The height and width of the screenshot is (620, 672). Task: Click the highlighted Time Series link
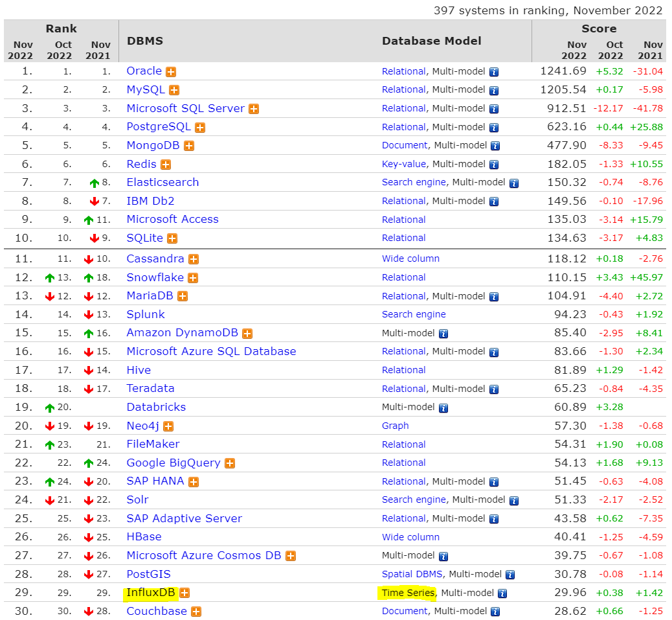coord(408,593)
